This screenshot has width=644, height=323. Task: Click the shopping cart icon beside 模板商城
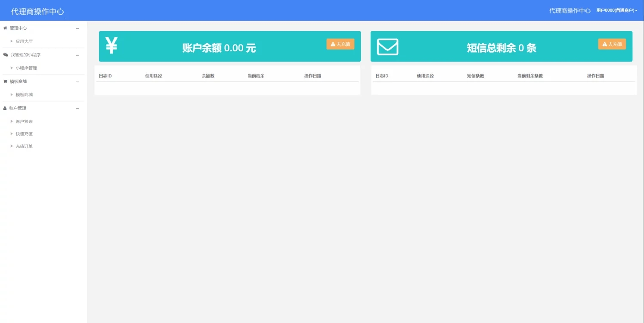pyautogui.click(x=5, y=81)
